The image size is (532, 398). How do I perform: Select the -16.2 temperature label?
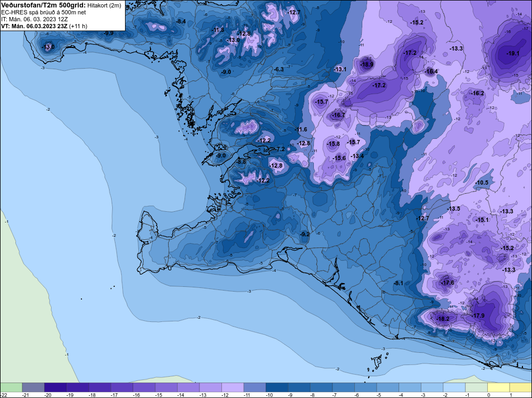(x=478, y=93)
